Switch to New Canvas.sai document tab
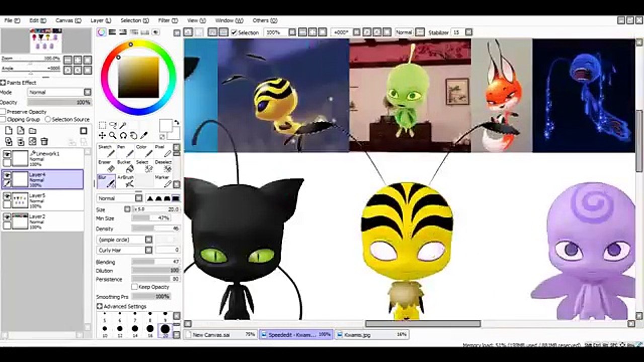Image resolution: width=644 pixels, height=362 pixels. click(220, 334)
